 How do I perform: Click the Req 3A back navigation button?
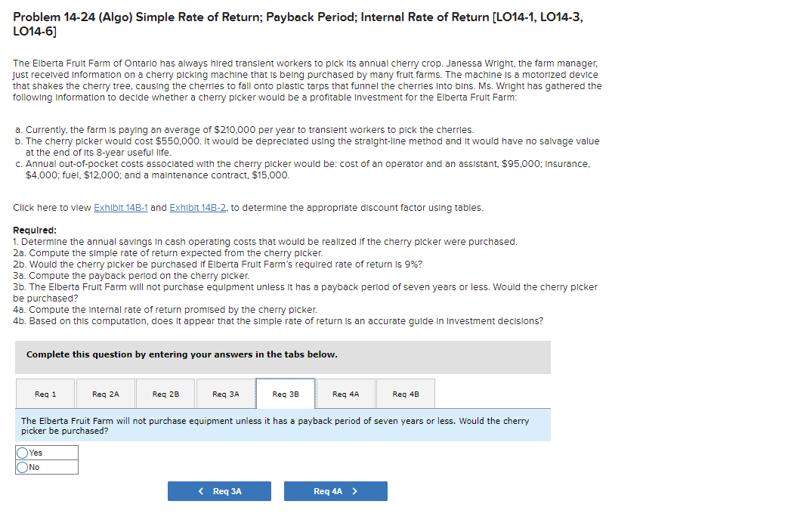click(219, 490)
